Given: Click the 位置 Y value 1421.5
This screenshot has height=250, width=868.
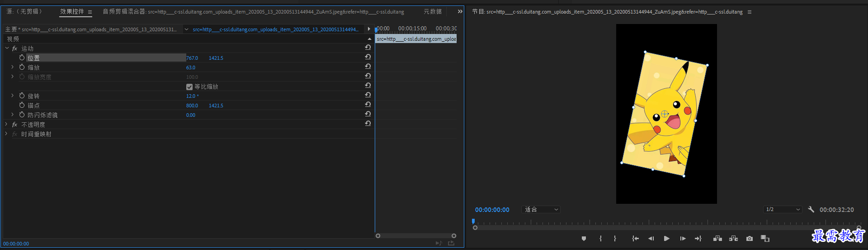Looking at the screenshot, I should click(x=216, y=58).
